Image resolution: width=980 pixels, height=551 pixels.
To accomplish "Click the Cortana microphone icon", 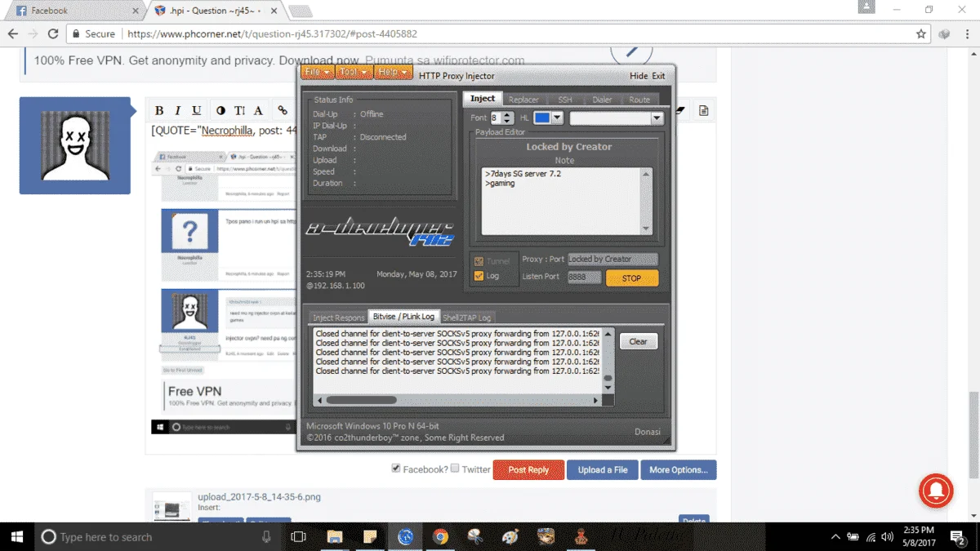I will pos(266,536).
